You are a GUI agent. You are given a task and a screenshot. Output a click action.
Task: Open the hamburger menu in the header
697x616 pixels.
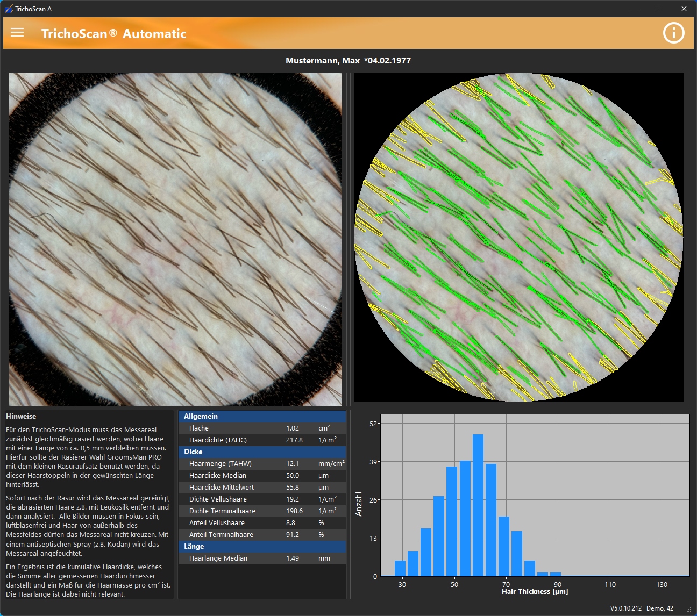[x=17, y=33]
